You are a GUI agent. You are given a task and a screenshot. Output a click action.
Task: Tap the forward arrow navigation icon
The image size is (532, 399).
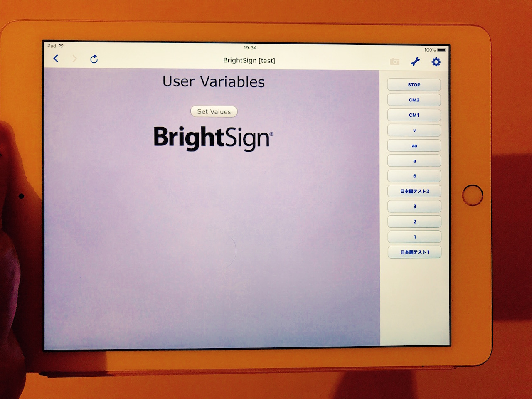[x=75, y=59]
